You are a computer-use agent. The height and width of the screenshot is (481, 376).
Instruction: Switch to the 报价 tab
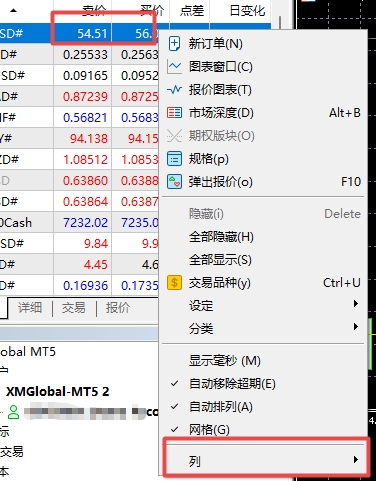[118, 307]
